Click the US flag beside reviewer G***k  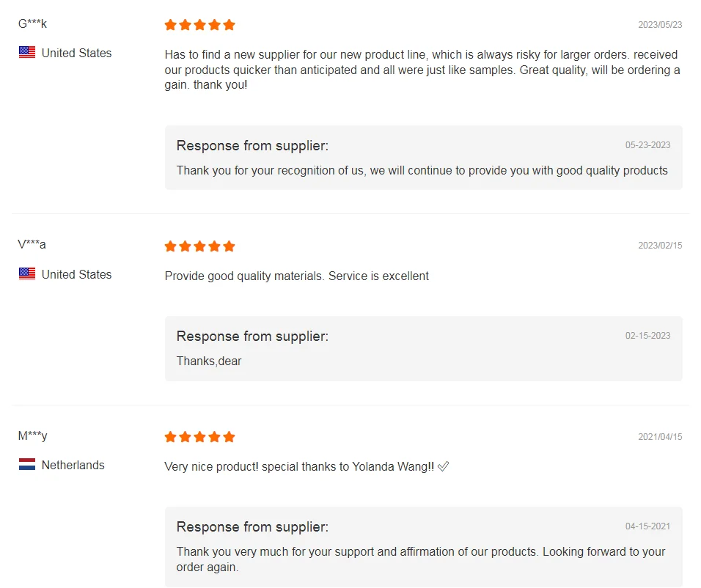[x=27, y=53]
